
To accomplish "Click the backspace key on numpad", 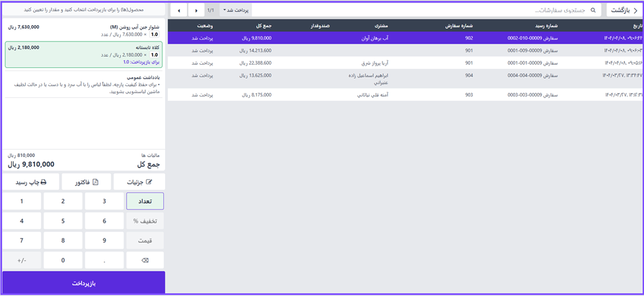I will pyautogui.click(x=145, y=260).
